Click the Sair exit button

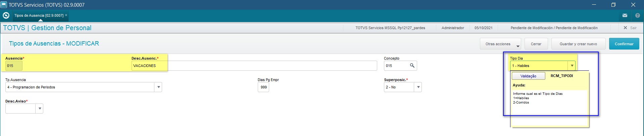pyautogui.click(x=630, y=28)
